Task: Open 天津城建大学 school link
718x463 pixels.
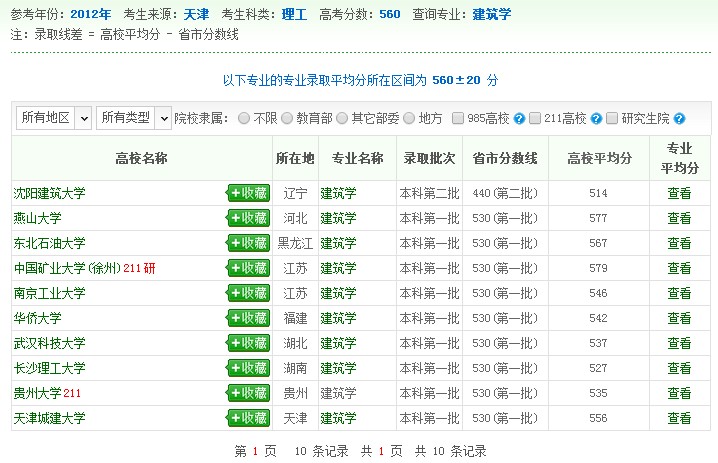Action: [x=49, y=418]
